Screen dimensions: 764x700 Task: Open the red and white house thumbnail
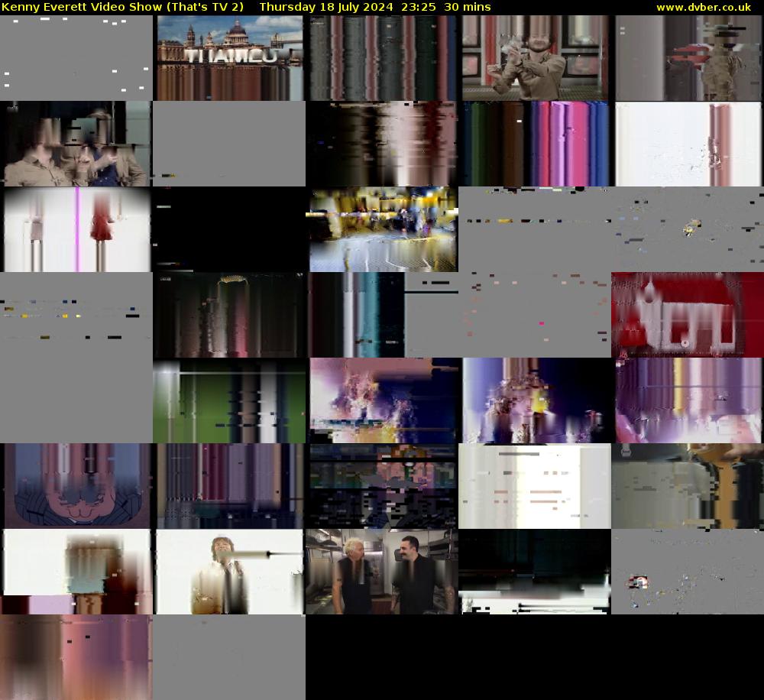point(688,315)
